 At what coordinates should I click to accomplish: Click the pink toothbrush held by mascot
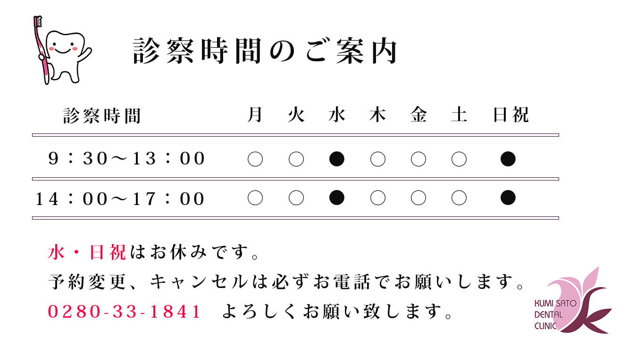pyautogui.click(x=42, y=50)
